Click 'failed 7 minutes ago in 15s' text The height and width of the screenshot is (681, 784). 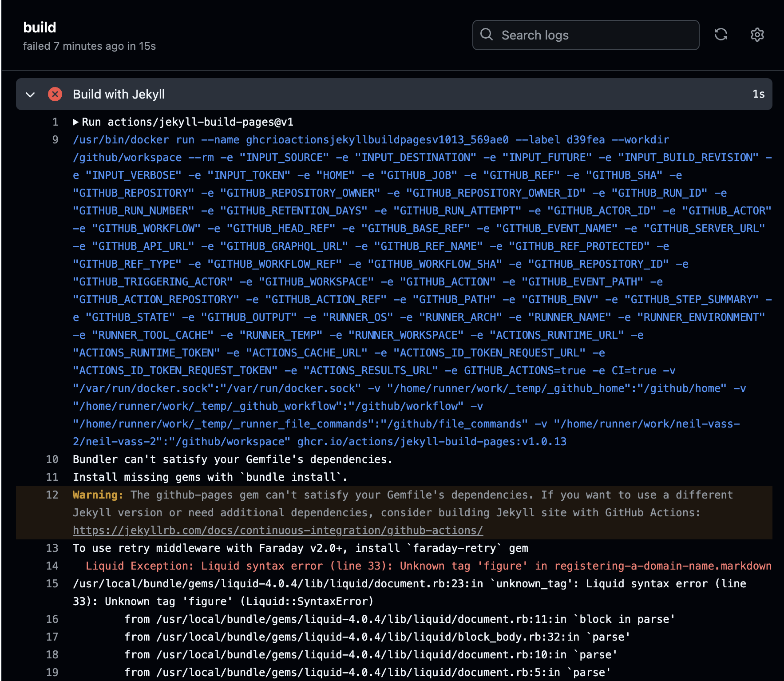point(89,46)
